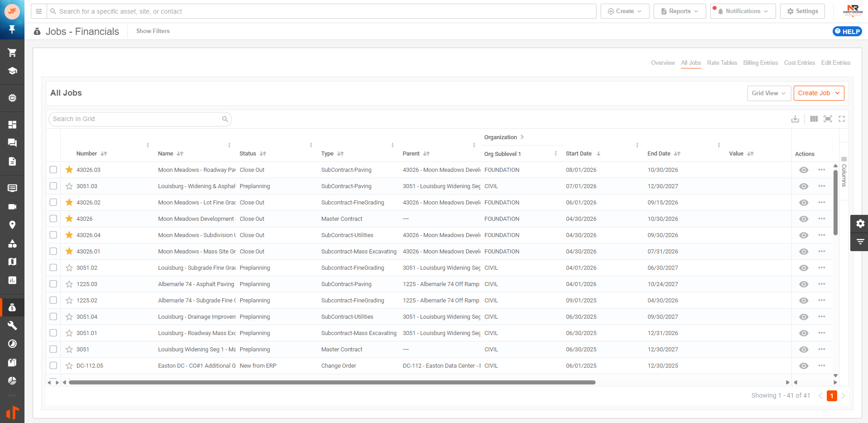Switch to the All Jobs tab
Viewport: 868px width, 423px height.
point(691,63)
